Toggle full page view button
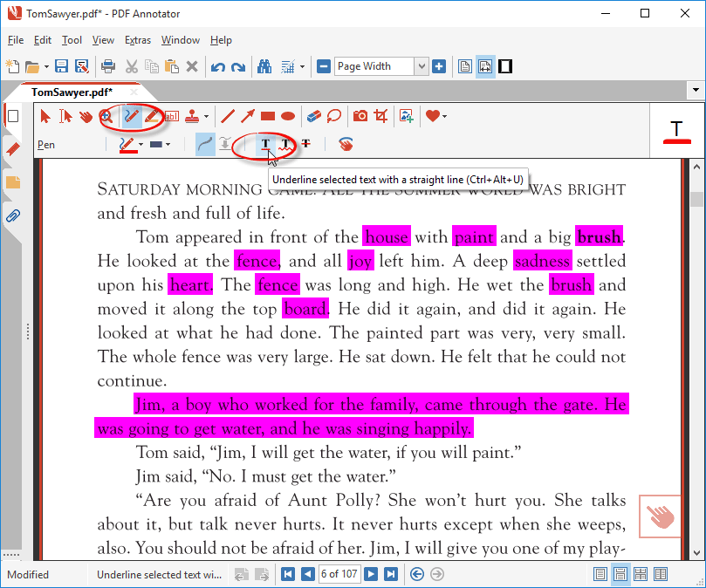Viewport: 706px width, 588px height. click(x=465, y=66)
